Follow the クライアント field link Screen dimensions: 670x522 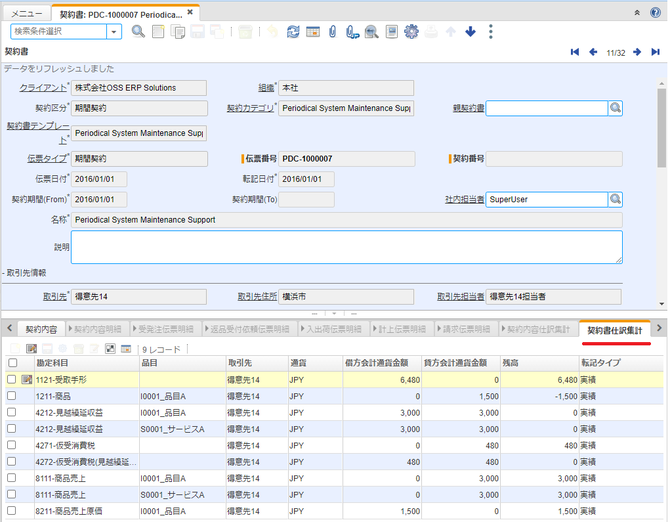click(43, 88)
